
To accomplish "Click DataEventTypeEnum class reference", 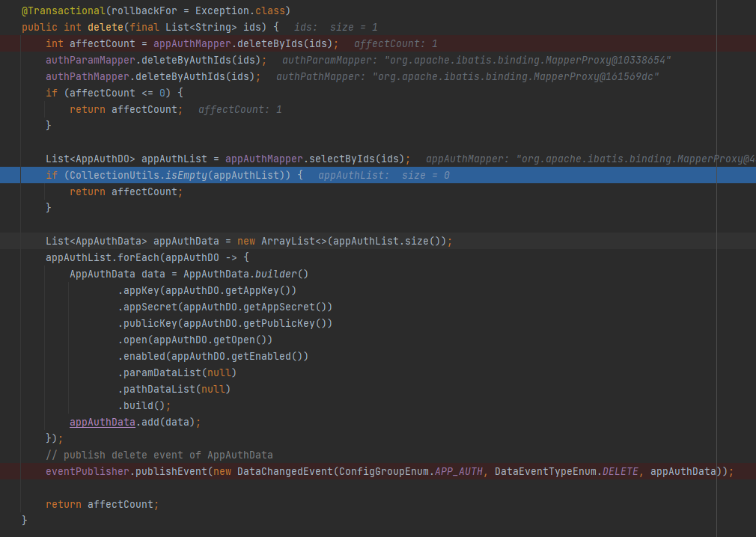I will [x=546, y=471].
